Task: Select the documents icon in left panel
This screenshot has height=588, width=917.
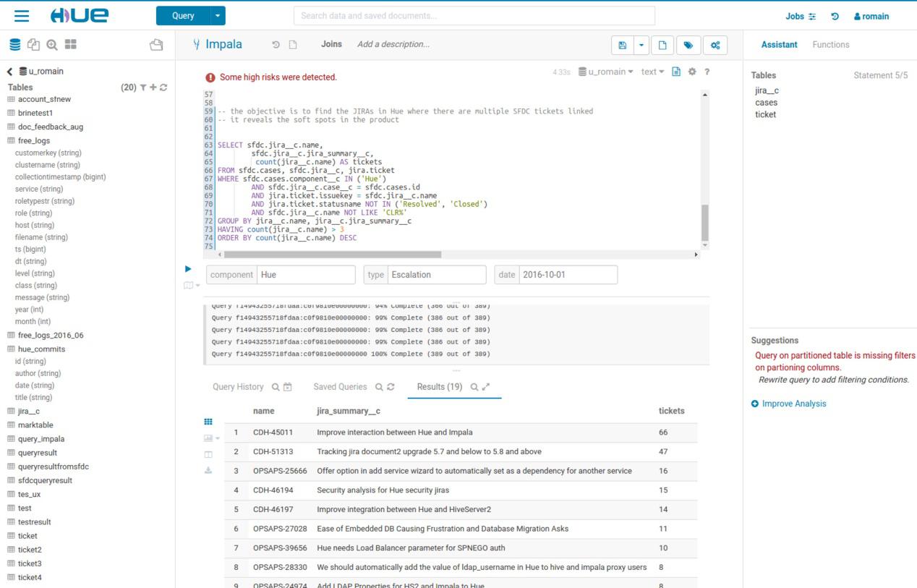Action: coord(33,45)
